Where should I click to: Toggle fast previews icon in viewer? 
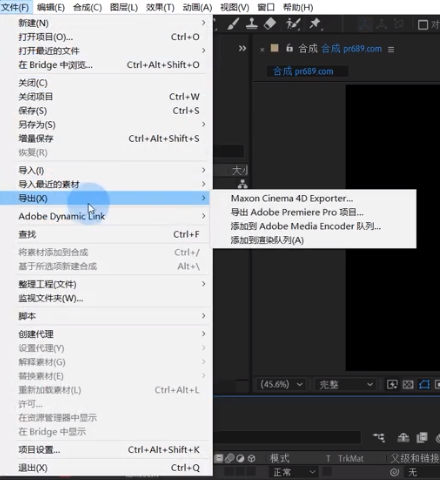coord(392,385)
